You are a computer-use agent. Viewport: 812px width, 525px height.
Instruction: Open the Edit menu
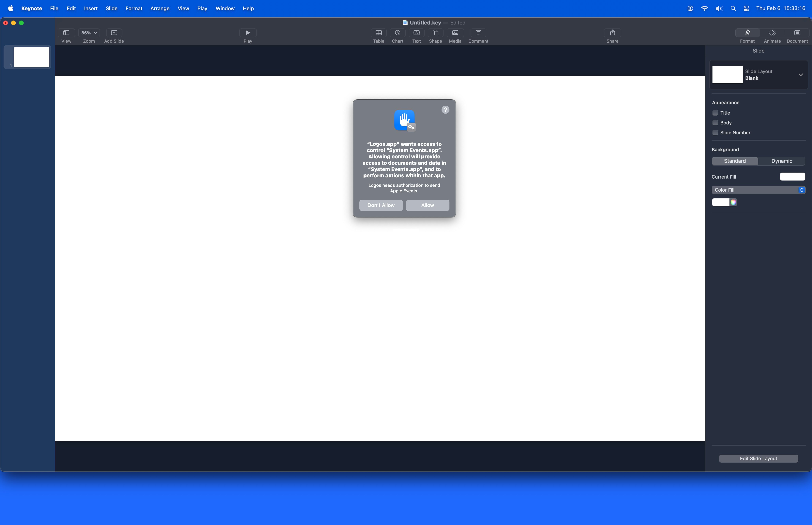(x=71, y=8)
